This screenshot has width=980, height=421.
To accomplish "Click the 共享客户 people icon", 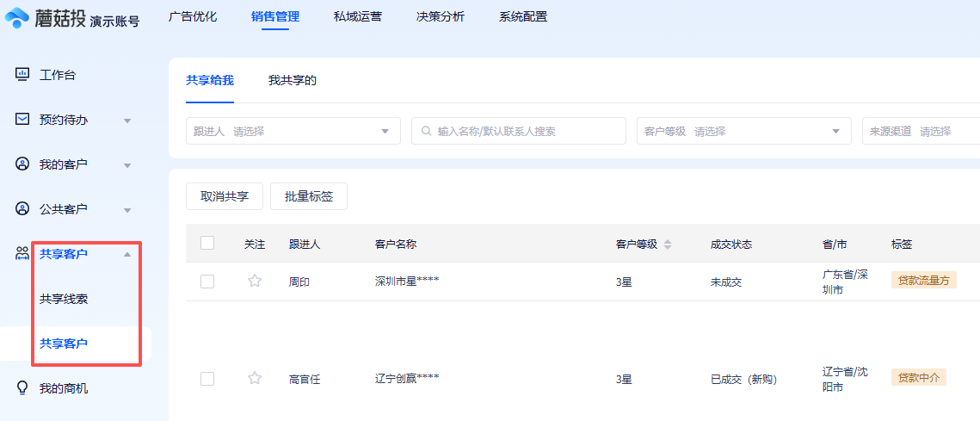I will pos(22,253).
